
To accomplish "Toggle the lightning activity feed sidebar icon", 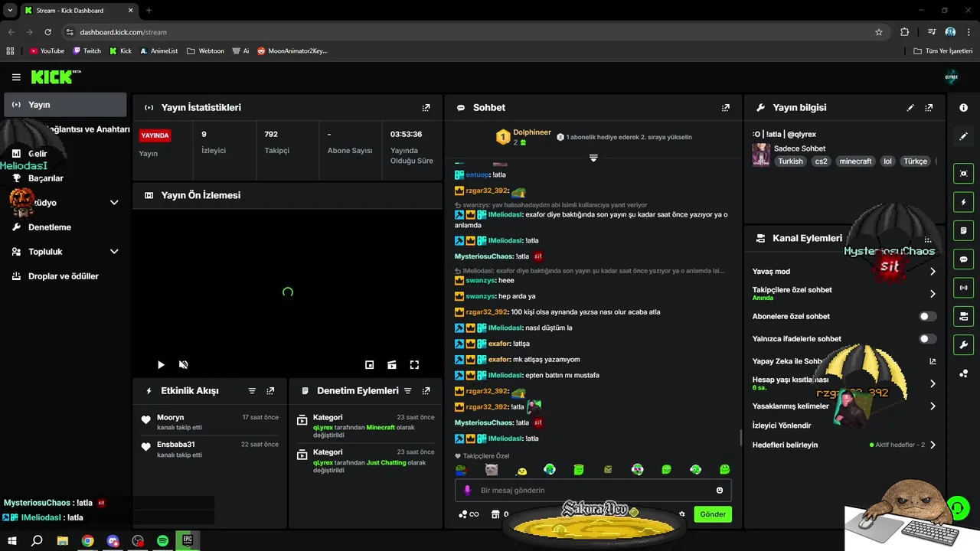I will pos(964,202).
